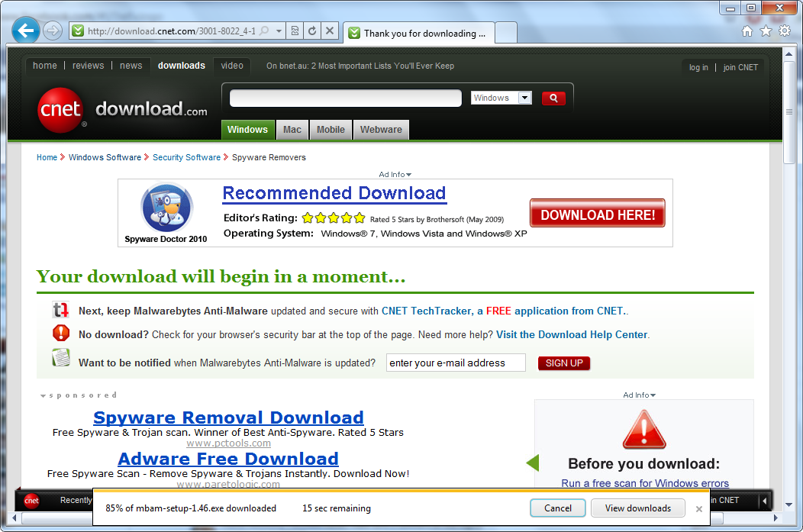803x532 pixels.
Task: Click the browser forward arrow button
Action: pyautogui.click(x=52, y=31)
